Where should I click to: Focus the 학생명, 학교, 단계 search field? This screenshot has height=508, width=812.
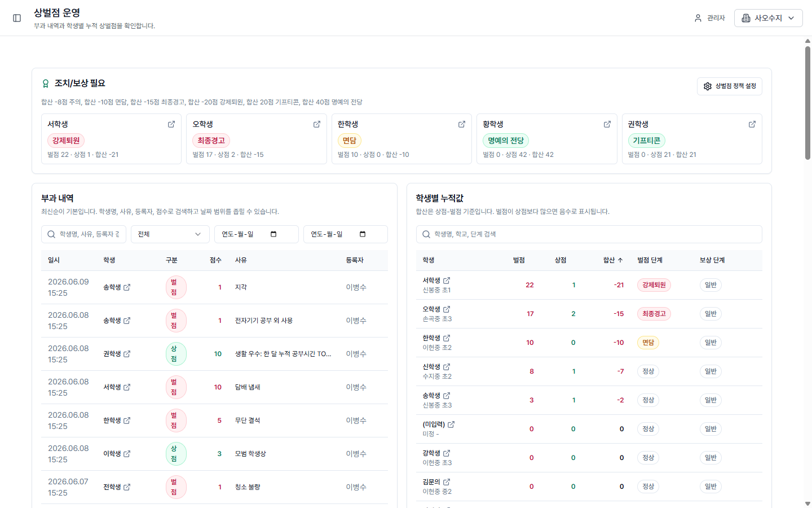(589, 234)
